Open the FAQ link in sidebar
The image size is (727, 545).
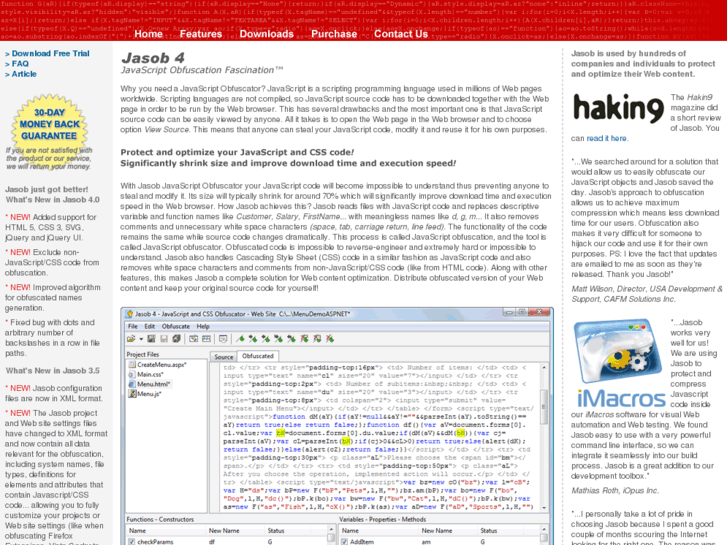click(20, 64)
